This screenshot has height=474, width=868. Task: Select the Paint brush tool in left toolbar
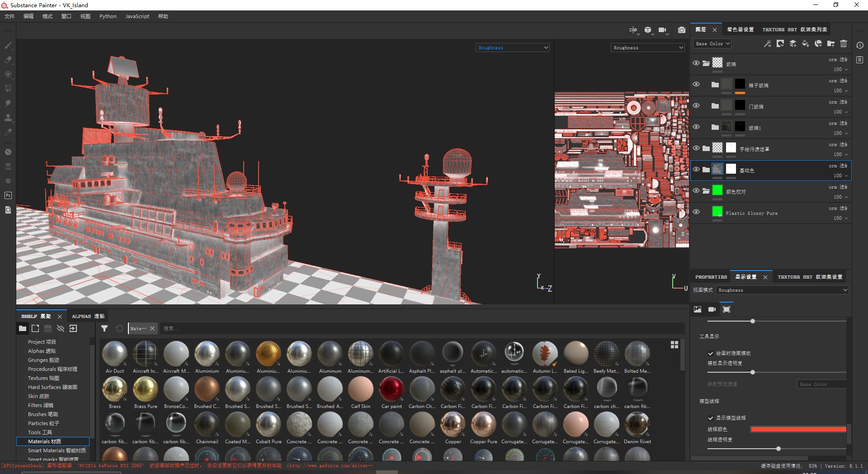coord(8,45)
